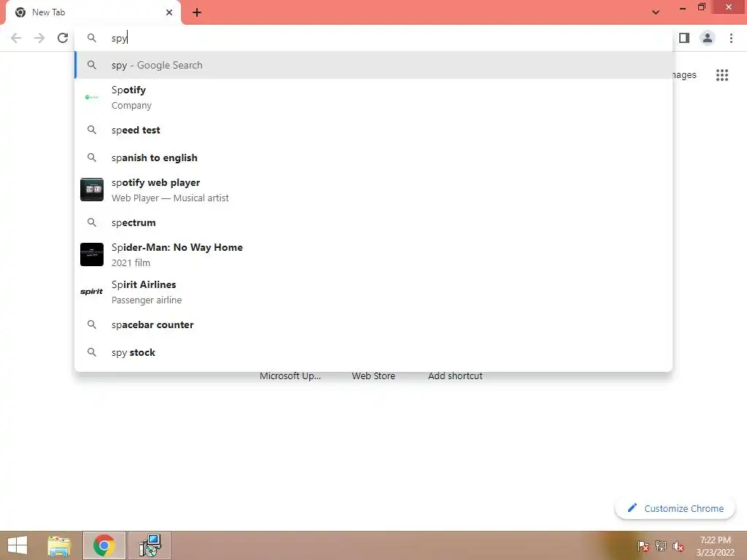Expand the tab search chevron
747x560 pixels.
(x=656, y=12)
